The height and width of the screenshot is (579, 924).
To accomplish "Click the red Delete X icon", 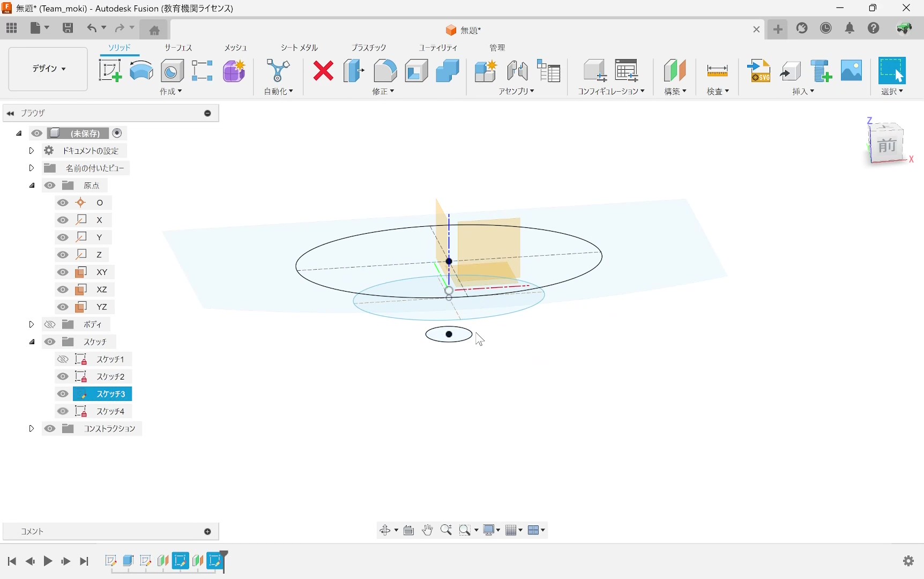I will click(323, 71).
